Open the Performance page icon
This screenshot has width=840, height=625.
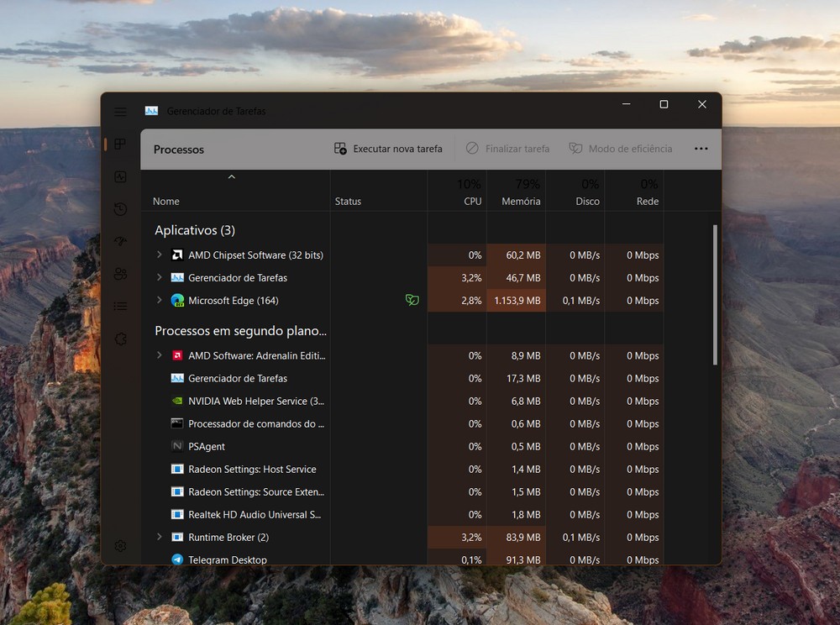click(x=120, y=177)
